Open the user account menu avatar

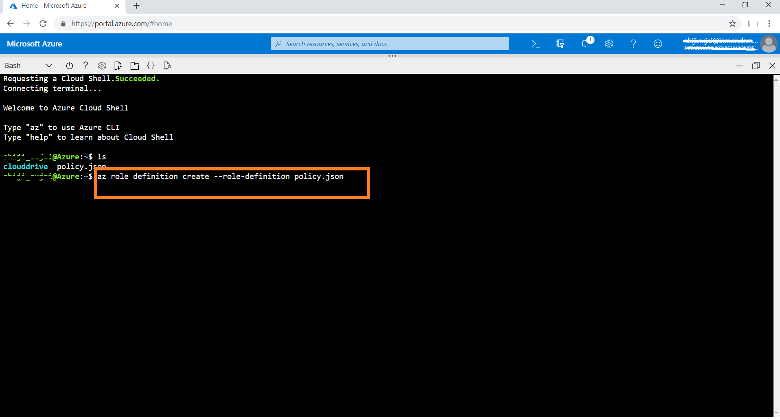[767, 44]
